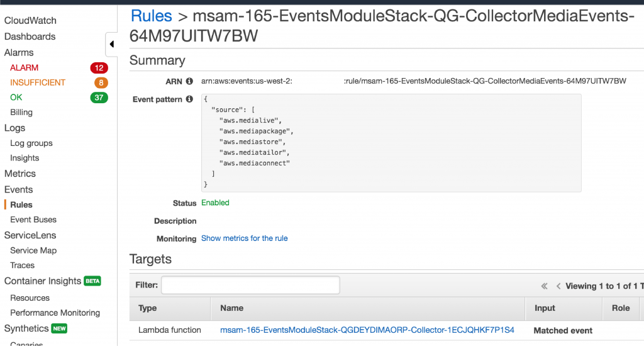644x346 pixels.
Task: Open CloudWatch home in sidebar
Action: 30,21
